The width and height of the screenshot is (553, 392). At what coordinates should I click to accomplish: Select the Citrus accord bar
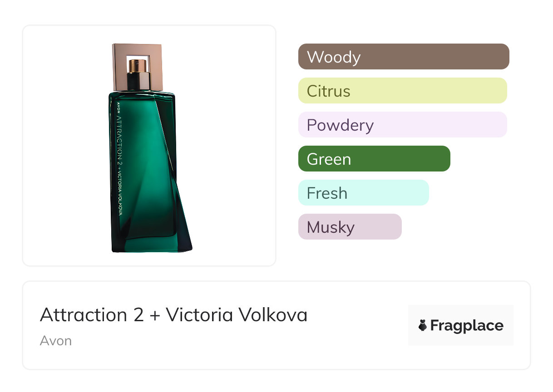coord(402,91)
